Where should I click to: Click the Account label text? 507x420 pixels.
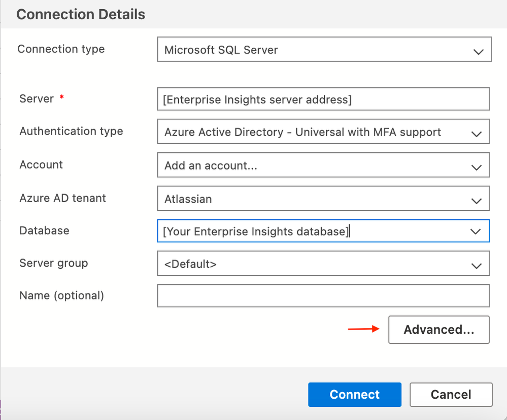[x=41, y=165]
